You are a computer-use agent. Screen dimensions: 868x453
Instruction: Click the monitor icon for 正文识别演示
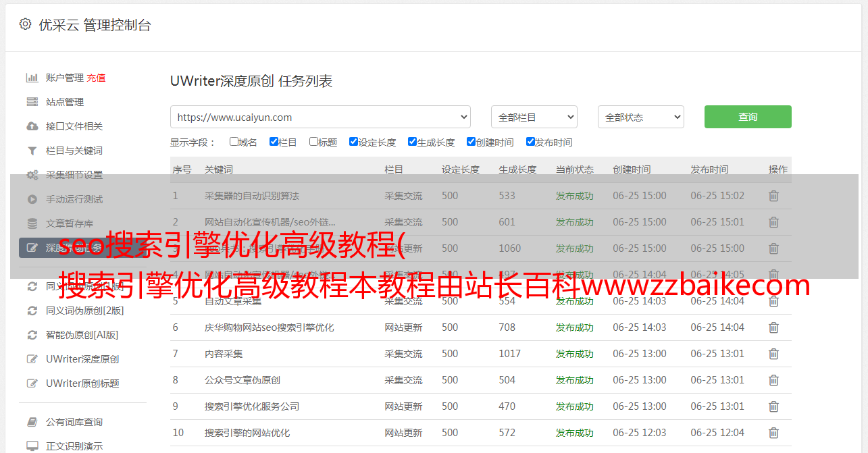click(x=32, y=446)
